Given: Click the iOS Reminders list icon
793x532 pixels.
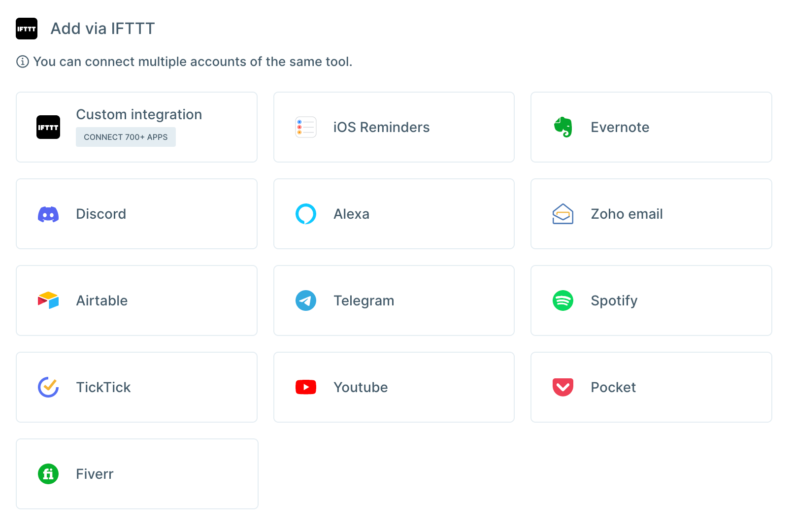Looking at the screenshot, I should [x=306, y=127].
